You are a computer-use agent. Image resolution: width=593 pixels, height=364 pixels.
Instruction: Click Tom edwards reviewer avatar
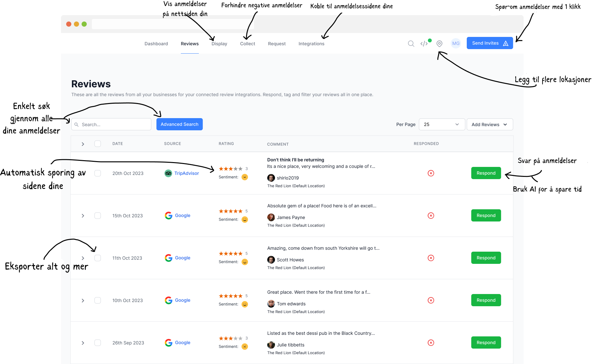tap(271, 304)
